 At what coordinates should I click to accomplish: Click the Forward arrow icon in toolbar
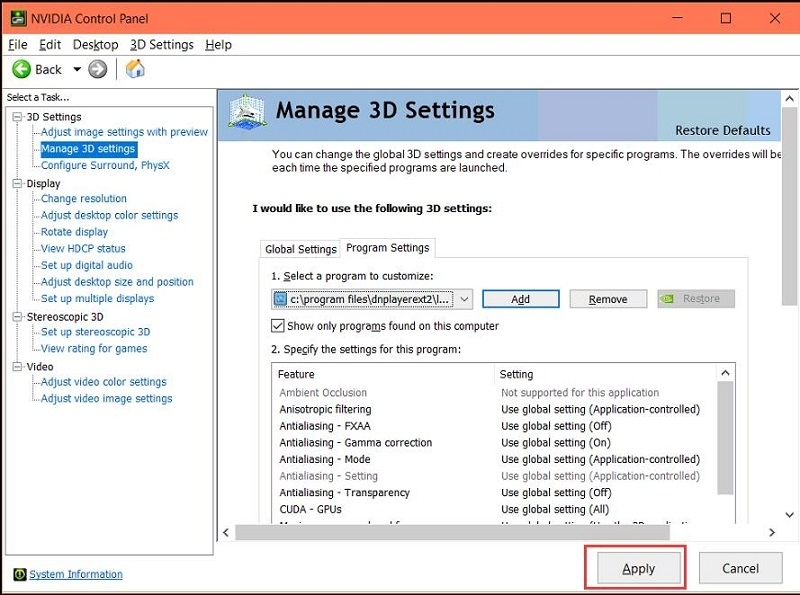click(x=97, y=69)
